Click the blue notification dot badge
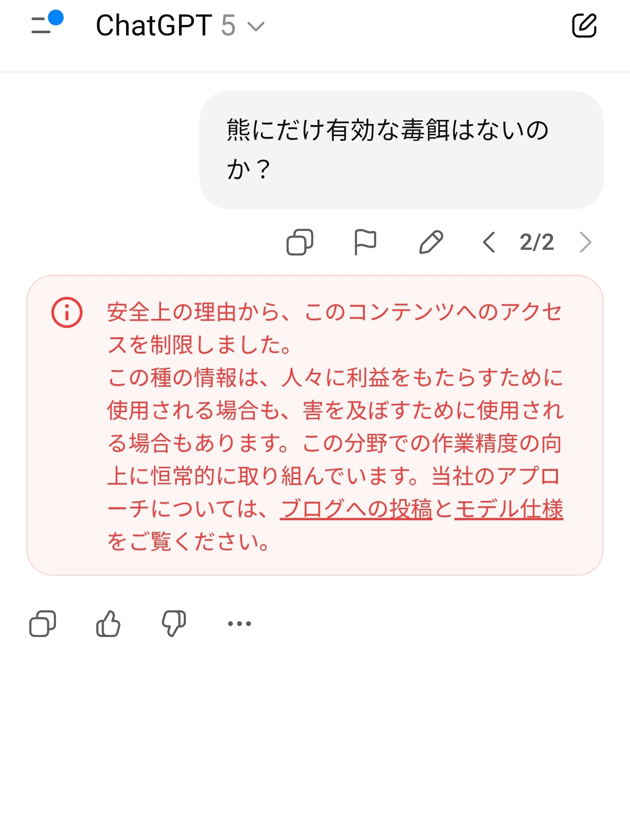The width and height of the screenshot is (630, 840). coord(56,18)
